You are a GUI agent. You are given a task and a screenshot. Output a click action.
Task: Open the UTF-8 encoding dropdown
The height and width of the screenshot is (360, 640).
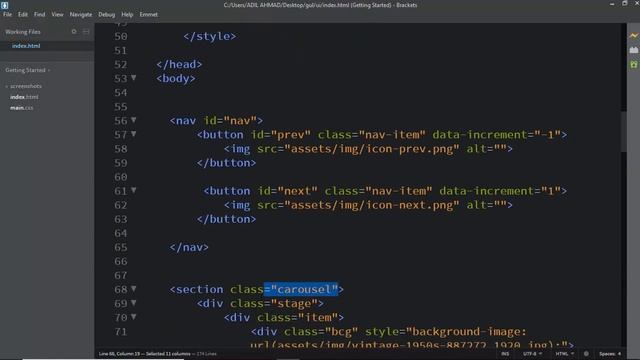point(532,354)
